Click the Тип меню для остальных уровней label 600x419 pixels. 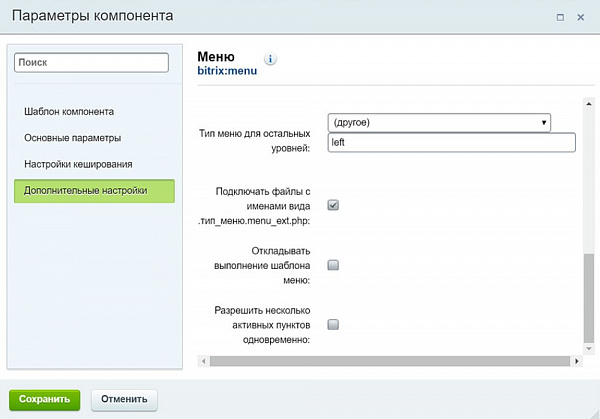tap(254, 141)
